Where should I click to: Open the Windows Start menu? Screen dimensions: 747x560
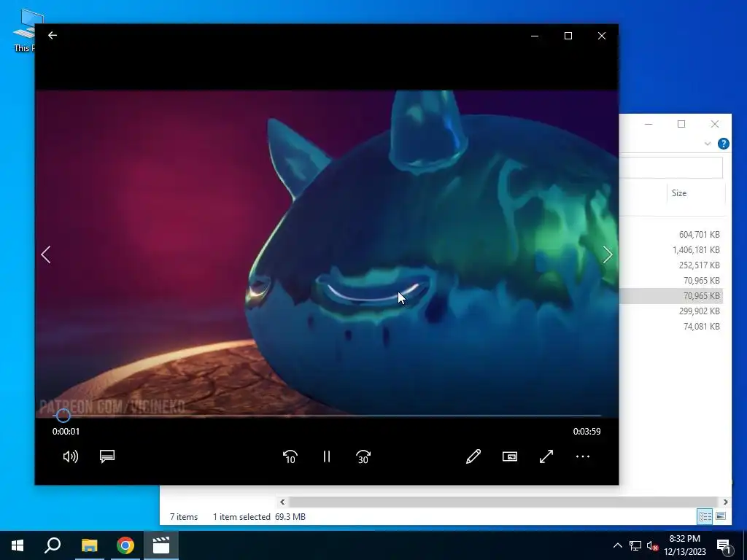tap(18, 545)
